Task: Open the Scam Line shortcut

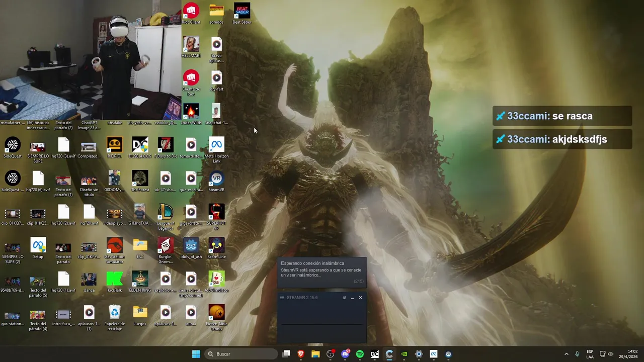Action: click(216, 248)
